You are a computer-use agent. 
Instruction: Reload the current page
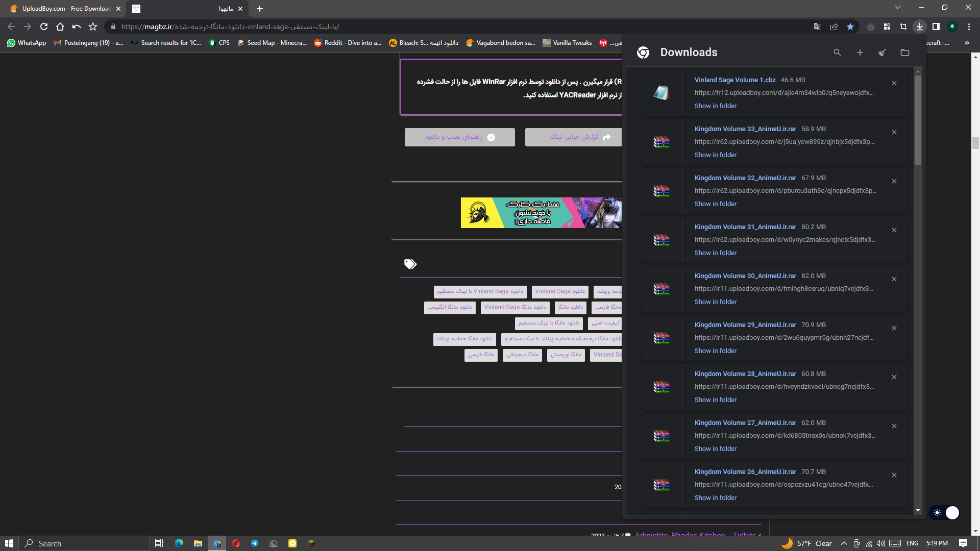[44, 27]
